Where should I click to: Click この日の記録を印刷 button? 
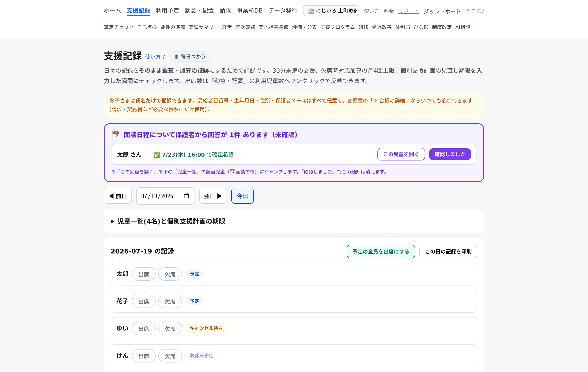[448, 252]
